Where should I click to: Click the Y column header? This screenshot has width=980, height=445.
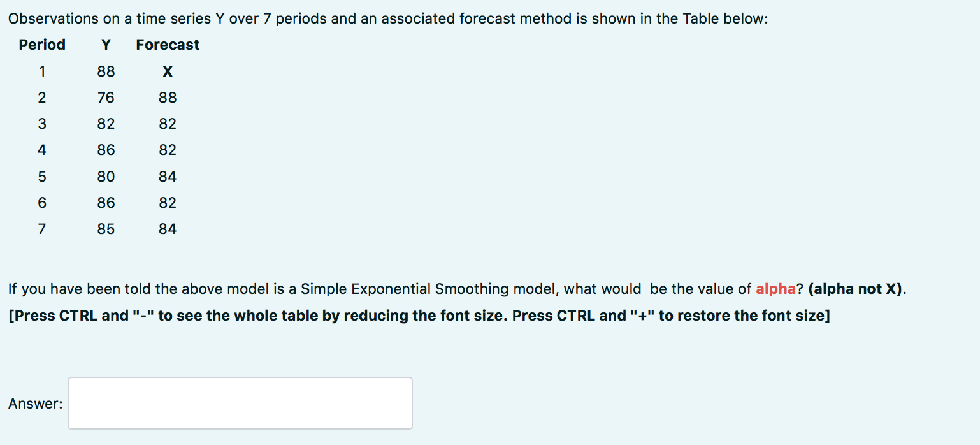(x=106, y=45)
